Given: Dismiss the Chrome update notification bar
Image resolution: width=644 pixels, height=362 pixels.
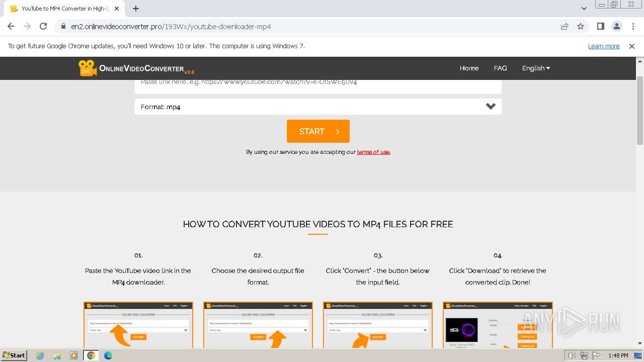Looking at the screenshot, I should click(632, 46).
